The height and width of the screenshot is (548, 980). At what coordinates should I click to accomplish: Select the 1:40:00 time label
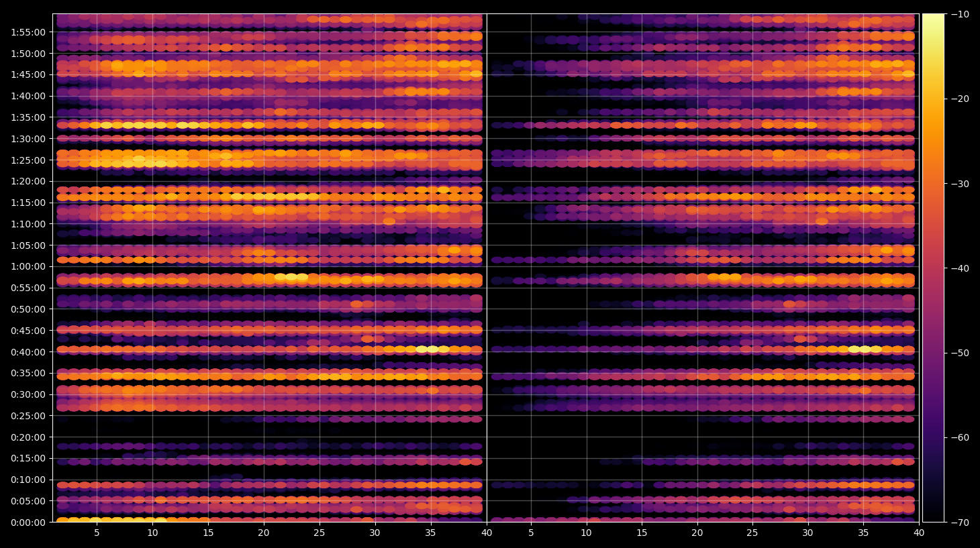click(28, 96)
